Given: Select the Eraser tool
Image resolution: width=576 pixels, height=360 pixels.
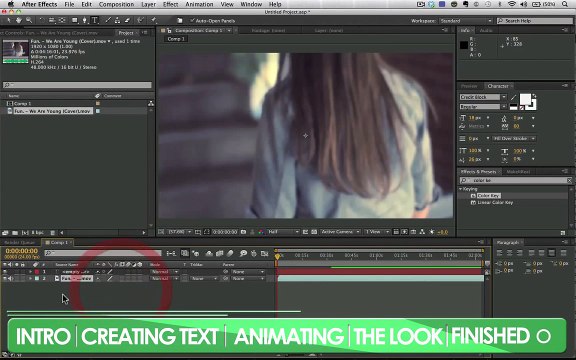Looking at the screenshot, I should point(127,21).
